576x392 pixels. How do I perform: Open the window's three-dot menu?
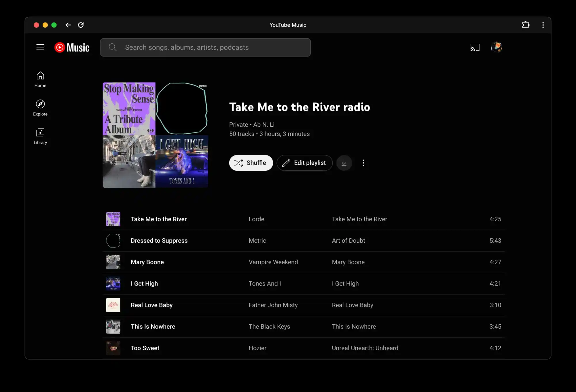543,25
